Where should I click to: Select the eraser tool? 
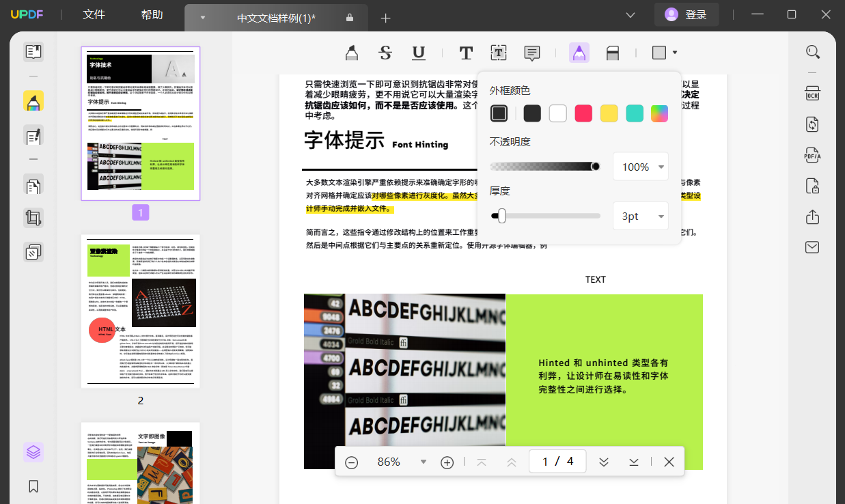613,53
